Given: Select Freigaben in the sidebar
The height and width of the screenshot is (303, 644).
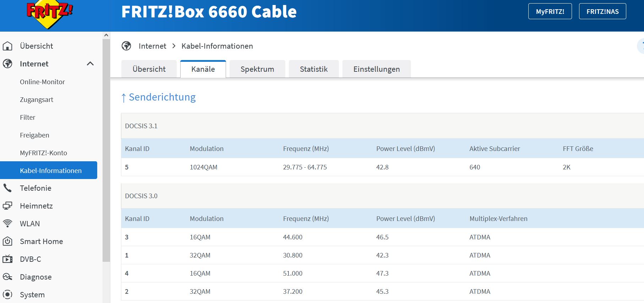Looking at the screenshot, I should coord(34,135).
